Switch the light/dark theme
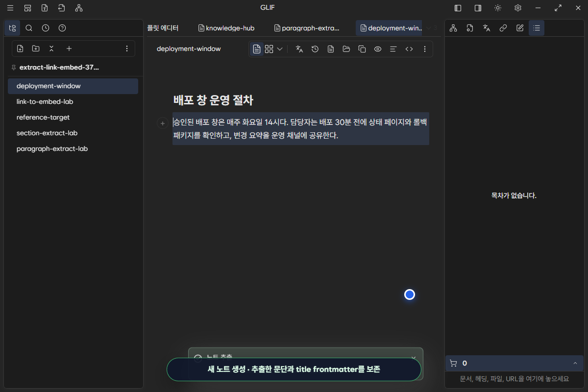This screenshot has width=588, height=392. pyautogui.click(x=498, y=8)
